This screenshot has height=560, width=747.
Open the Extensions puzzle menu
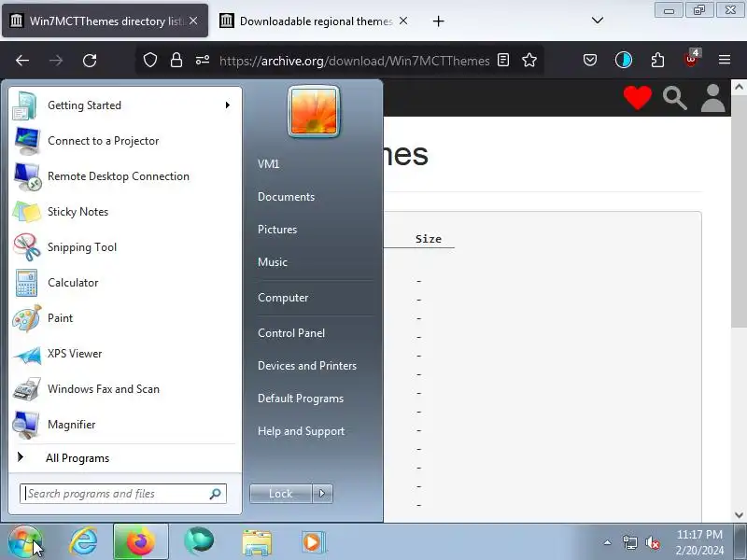[657, 60]
